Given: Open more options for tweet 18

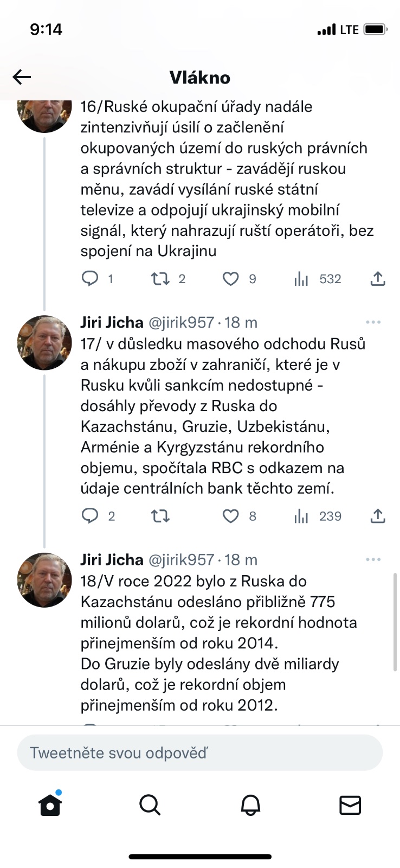Looking at the screenshot, I should [373, 559].
